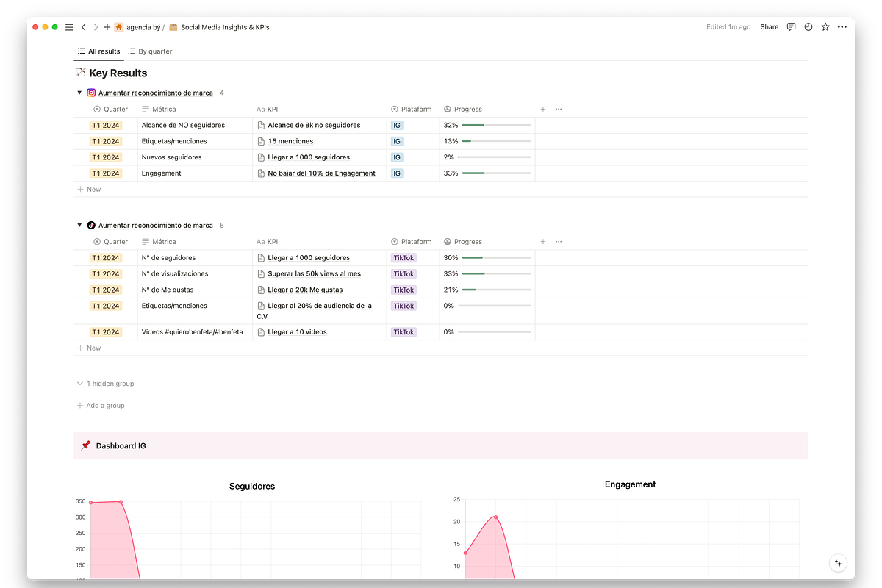Open Superar las 50k views al mes
This screenshot has height=588, width=882.
[315, 273]
